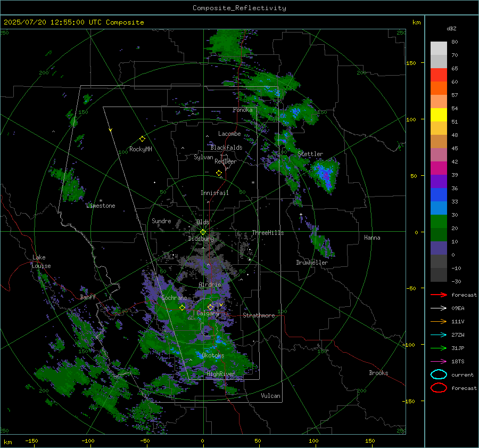The width and height of the screenshot is (479, 448).
Task: Click the RockyMH label
Action: 141,149
